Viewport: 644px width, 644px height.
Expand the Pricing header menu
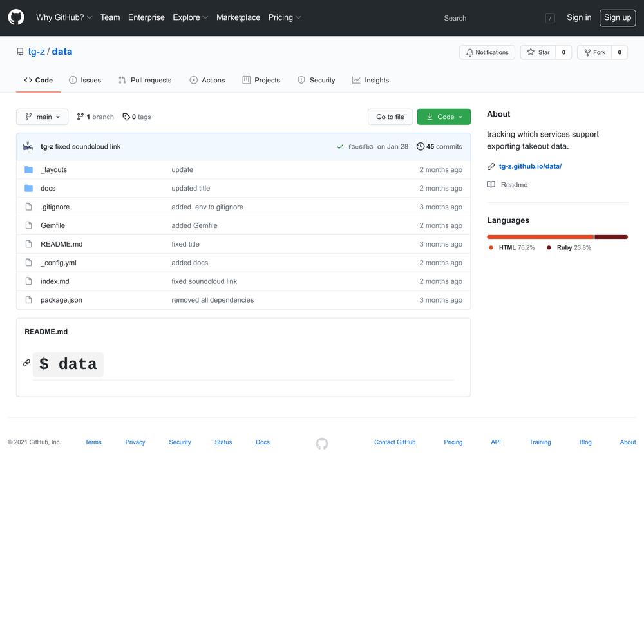click(x=285, y=17)
